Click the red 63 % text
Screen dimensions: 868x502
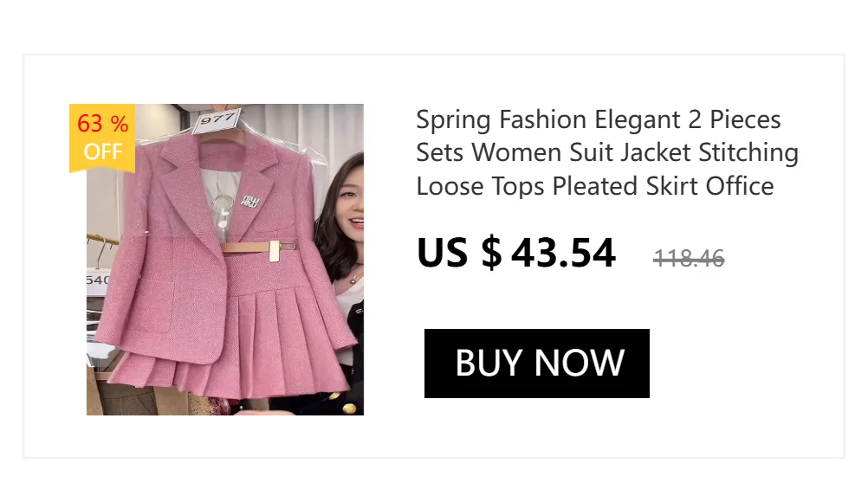pyautogui.click(x=102, y=124)
